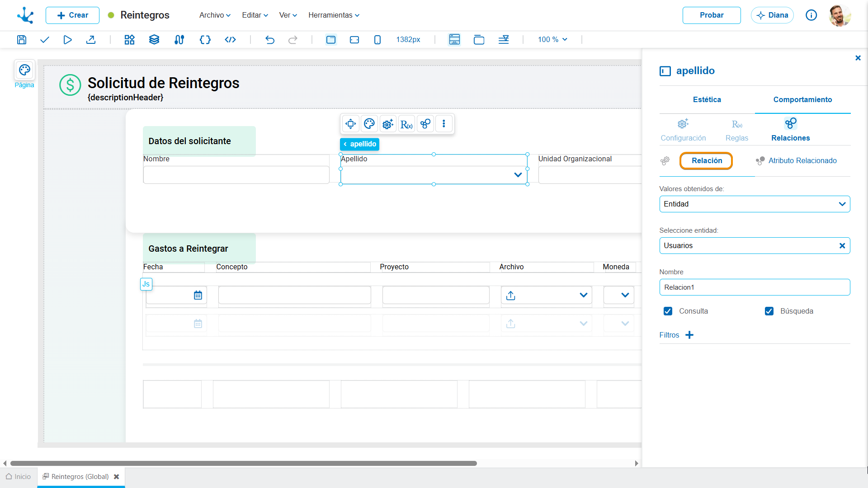
Task: Open rules R(x) icon on apellido toolbar
Action: [x=406, y=124]
